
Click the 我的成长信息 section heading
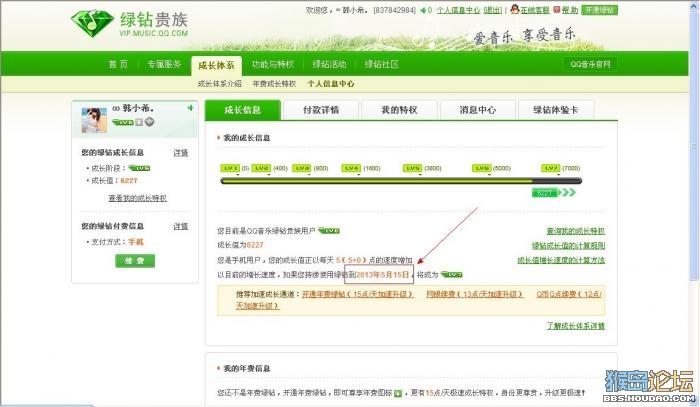click(x=246, y=138)
